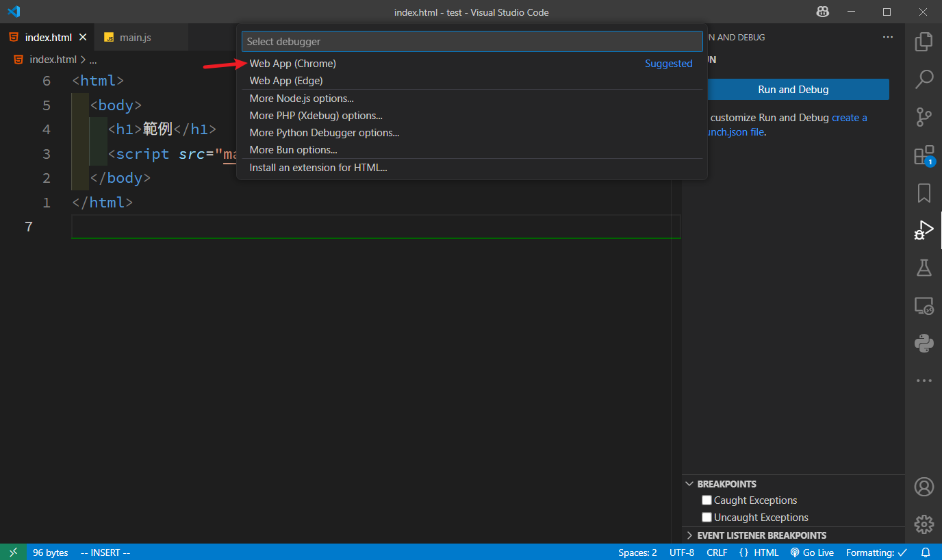Enable the Caught Exceptions breakpoint checkbox

point(707,500)
